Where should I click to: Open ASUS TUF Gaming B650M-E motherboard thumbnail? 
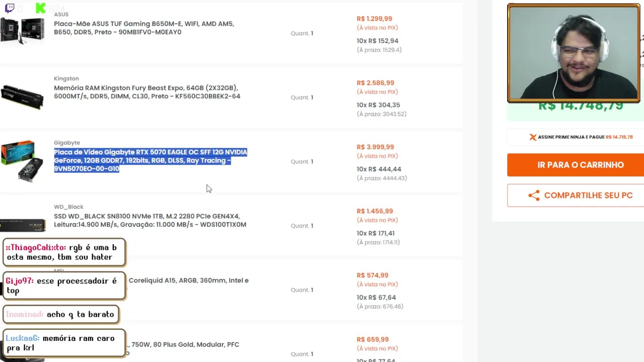point(22,30)
